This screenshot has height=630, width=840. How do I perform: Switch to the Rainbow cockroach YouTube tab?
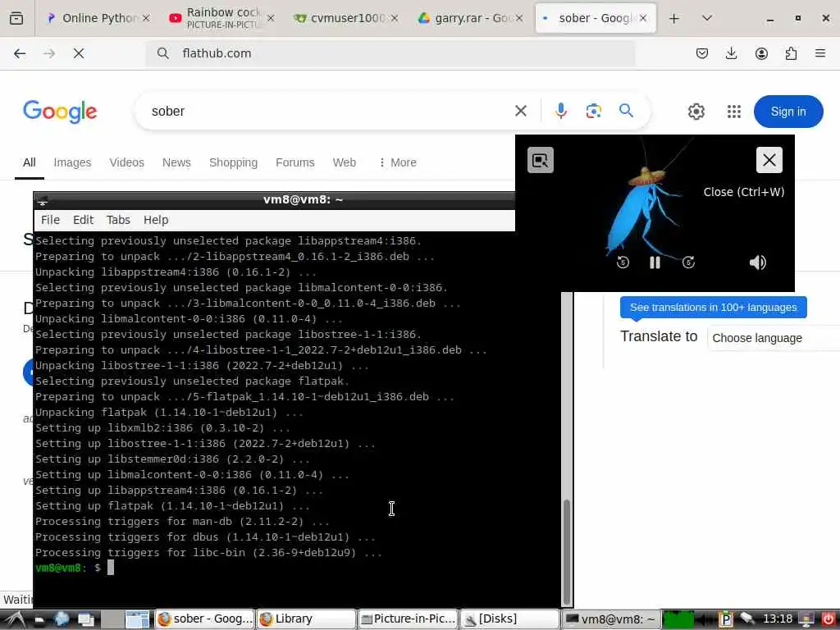(221, 18)
